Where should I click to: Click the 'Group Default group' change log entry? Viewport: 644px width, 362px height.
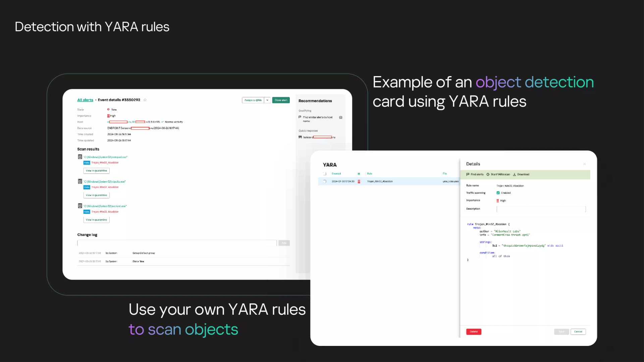144,253
